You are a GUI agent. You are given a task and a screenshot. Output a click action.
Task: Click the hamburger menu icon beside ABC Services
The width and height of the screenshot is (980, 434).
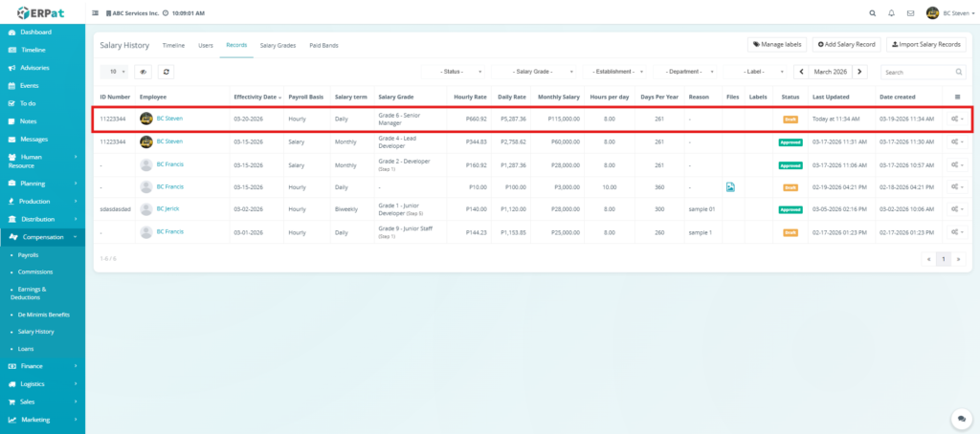(x=94, y=13)
